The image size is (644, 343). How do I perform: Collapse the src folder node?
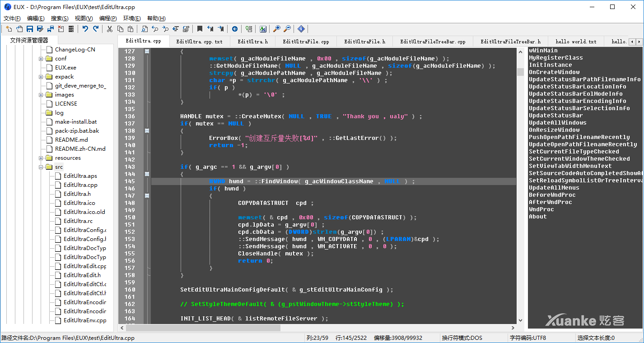41,167
